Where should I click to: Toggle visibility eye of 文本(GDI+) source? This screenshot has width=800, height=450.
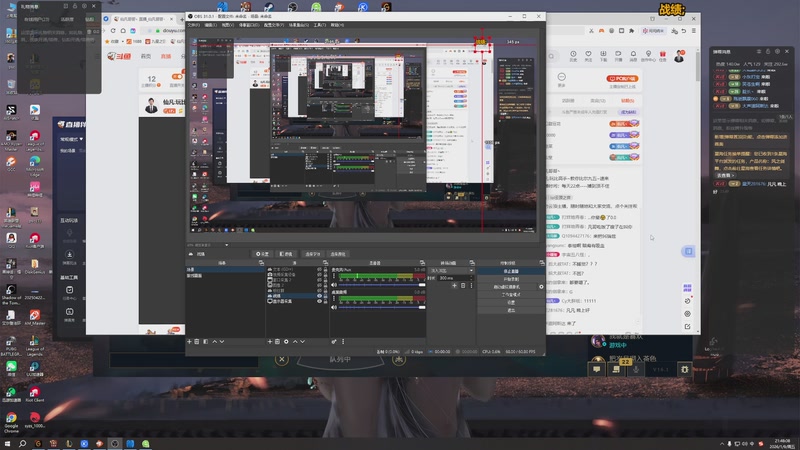(319, 269)
